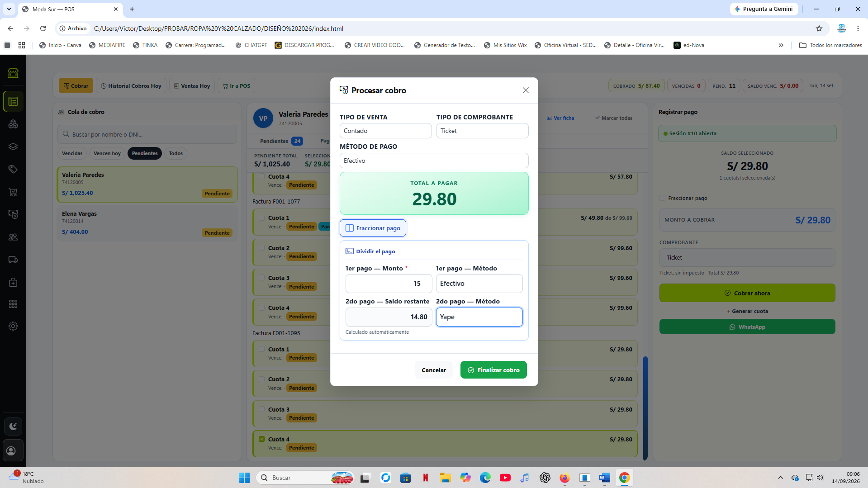
Task: Switch to the Pendientes 24 tab
Action: coord(281,141)
